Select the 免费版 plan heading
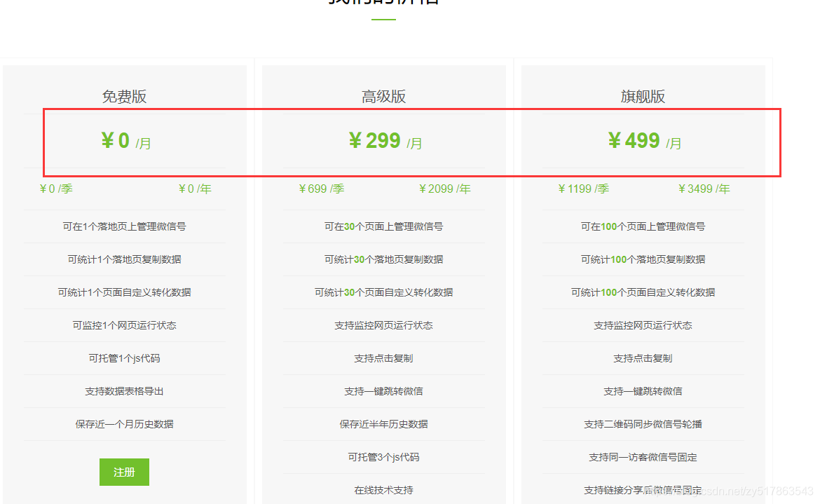Screen dimensions: 820x504 125,97
